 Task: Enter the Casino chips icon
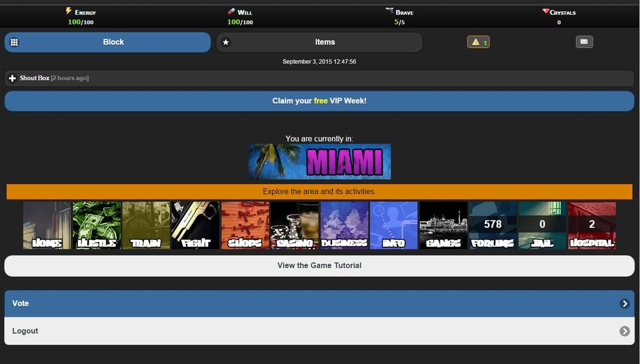295,225
